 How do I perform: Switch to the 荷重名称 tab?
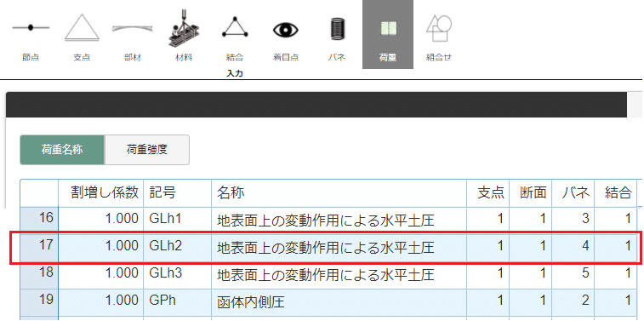(62, 150)
